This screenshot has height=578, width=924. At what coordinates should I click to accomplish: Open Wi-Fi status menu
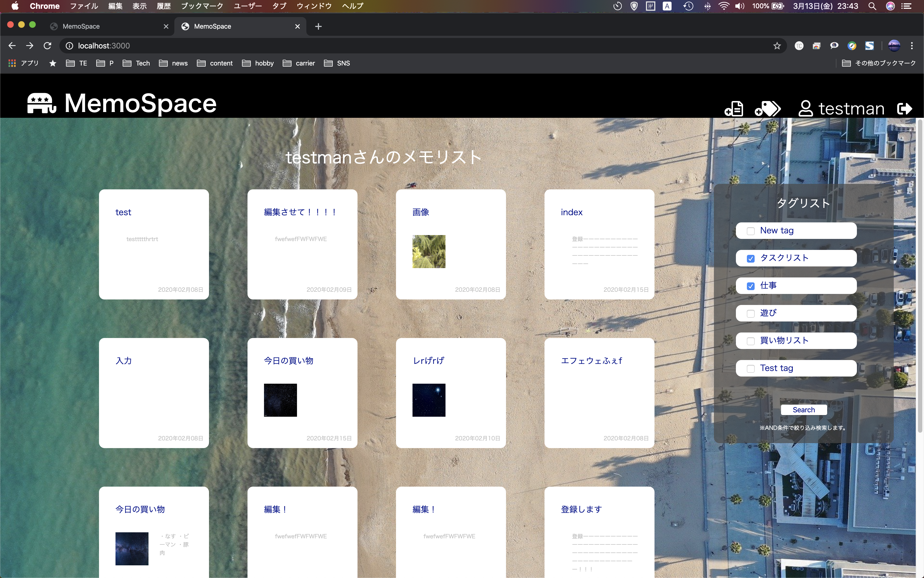724,6
